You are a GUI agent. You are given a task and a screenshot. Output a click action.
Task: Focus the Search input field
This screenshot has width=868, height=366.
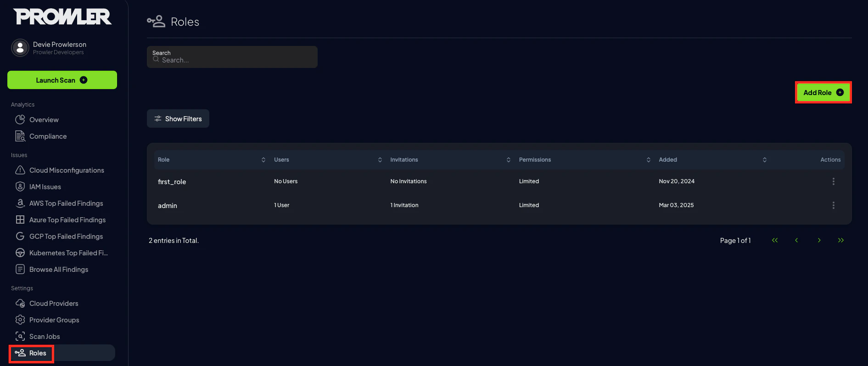coord(232,57)
